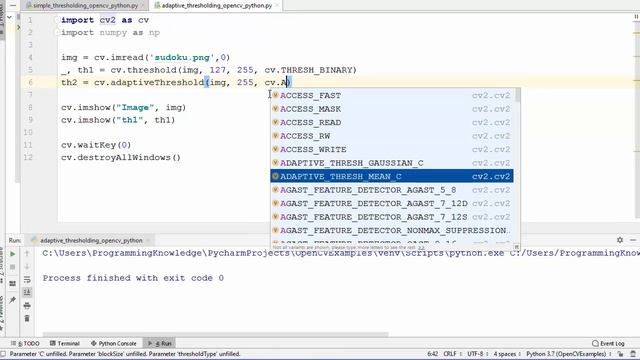This screenshot has height=360, width=640.
Task: Click the restore layout icon in Run panel
Action: tap(12, 283)
